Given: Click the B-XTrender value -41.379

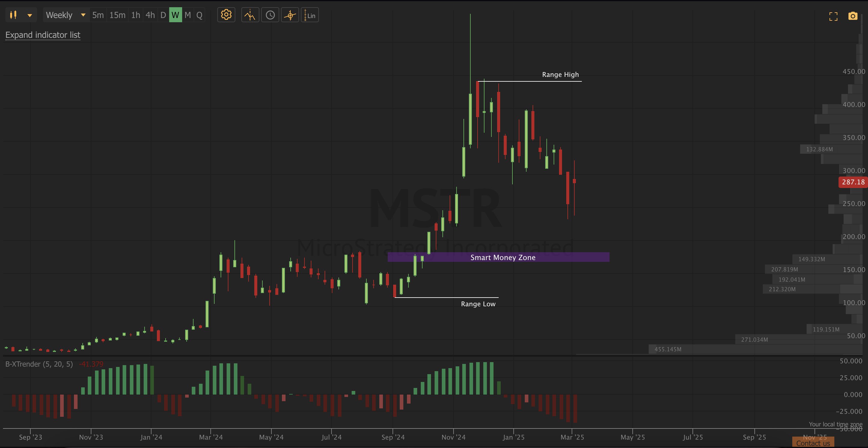Looking at the screenshot, I should pyautogui.click(x=91, y=364).
